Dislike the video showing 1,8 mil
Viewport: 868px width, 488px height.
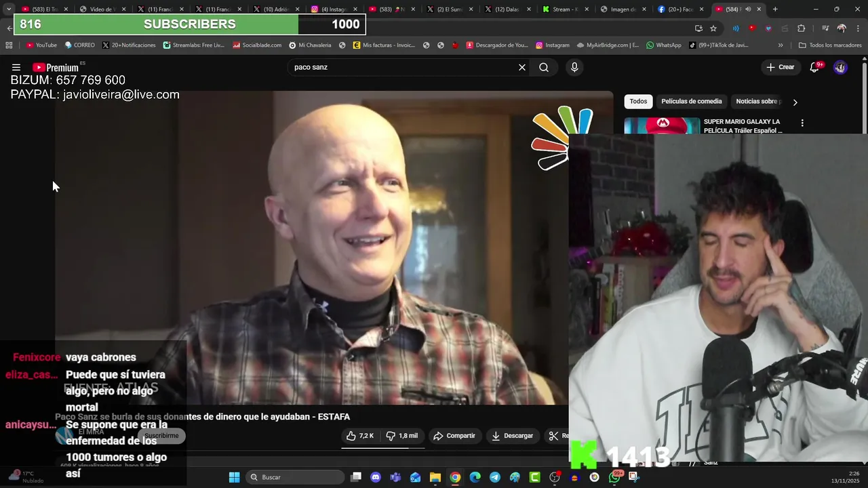pos(403,436)
